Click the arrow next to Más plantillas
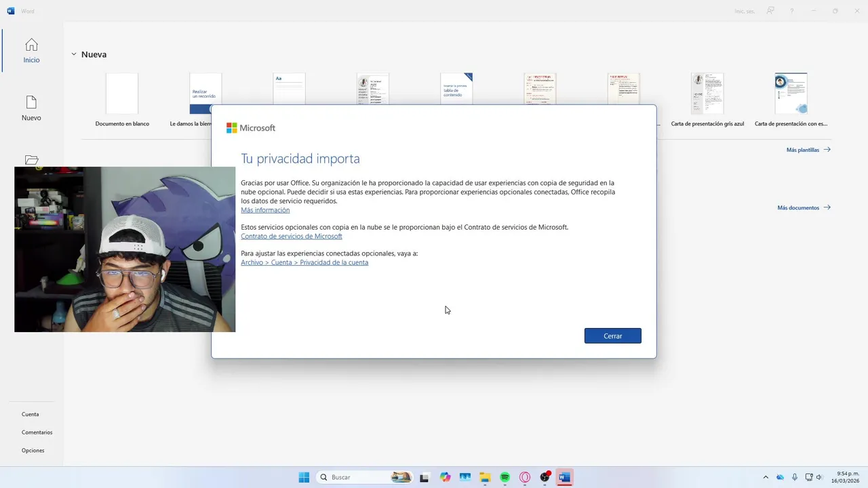This screenshot has width=868, height=488. (827, 150)
